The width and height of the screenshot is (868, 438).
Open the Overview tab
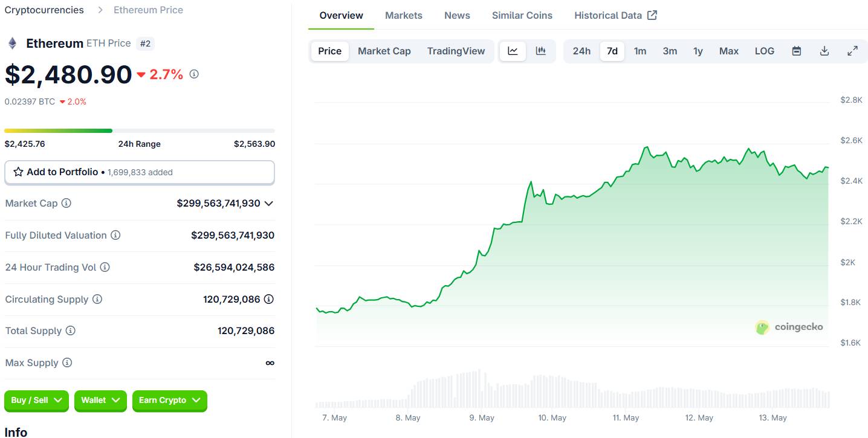(342, 15)
